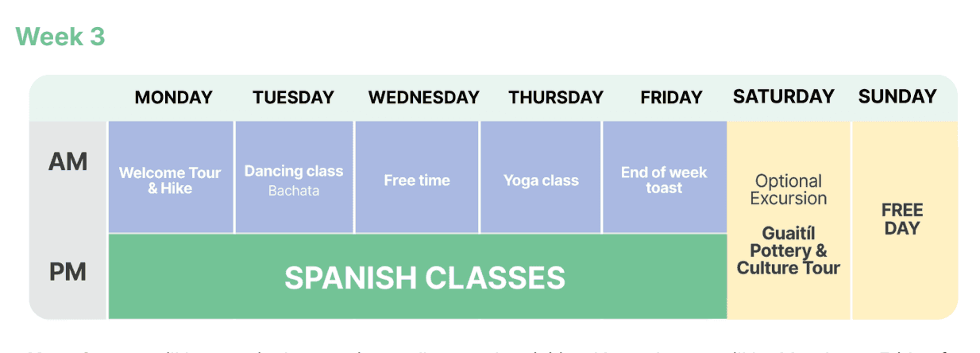Click the SPANISH CLASSES green block
This screenshot has width=980, height=353.
[425, 277]
